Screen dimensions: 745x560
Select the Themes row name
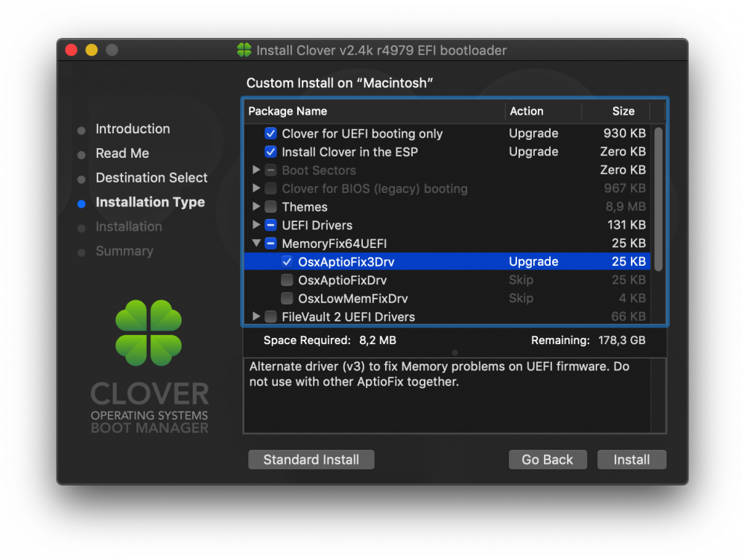pos(305,207)
